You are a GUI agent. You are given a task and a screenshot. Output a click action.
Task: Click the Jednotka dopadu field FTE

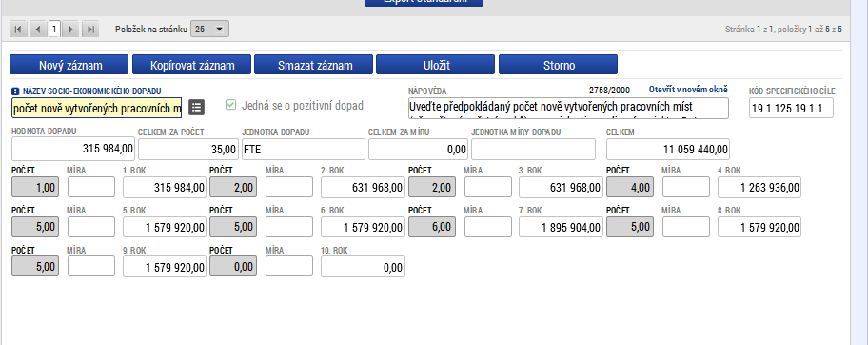303,150
